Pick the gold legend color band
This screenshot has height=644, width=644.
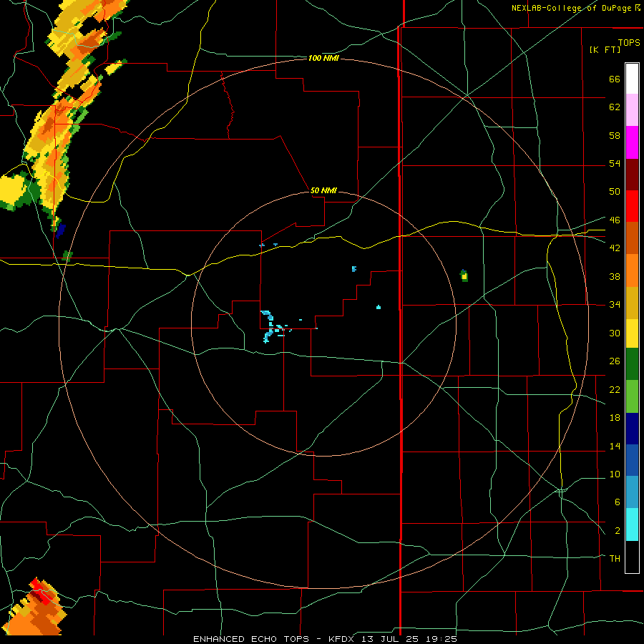(632, 302)
